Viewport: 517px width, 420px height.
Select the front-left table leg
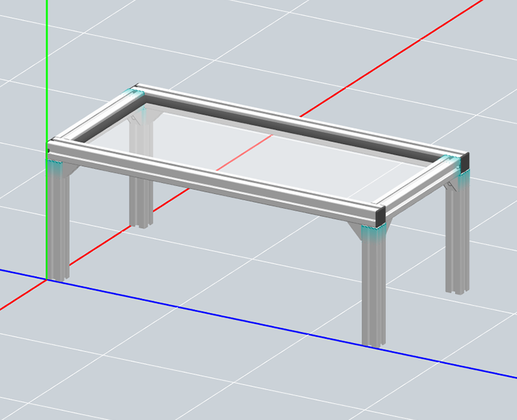coord(58,226)
